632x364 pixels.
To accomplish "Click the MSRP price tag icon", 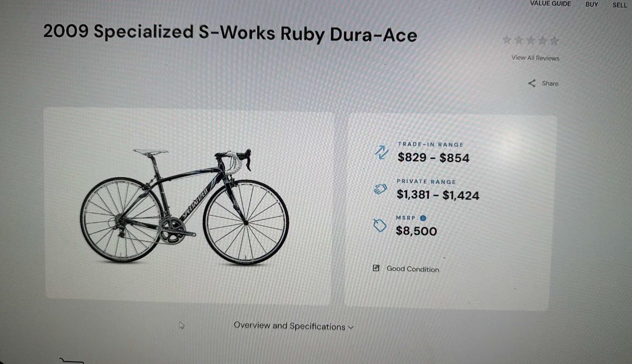I will [x=380, y=226].
